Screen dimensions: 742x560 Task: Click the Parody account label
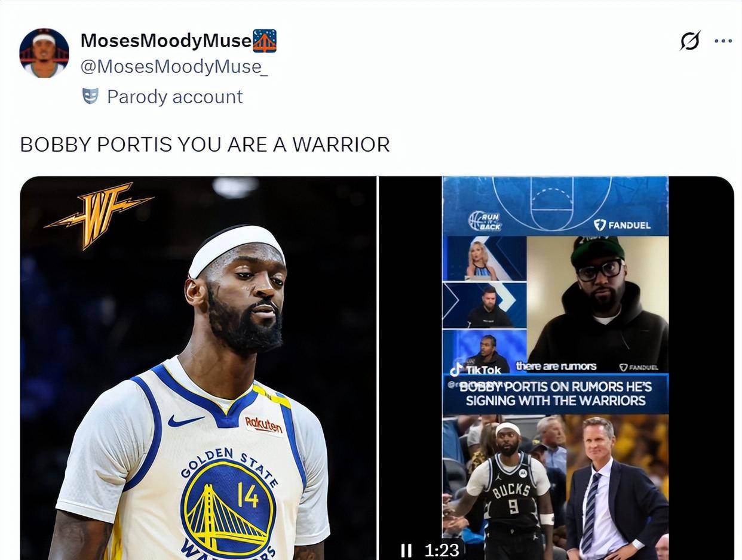(175, 97)
